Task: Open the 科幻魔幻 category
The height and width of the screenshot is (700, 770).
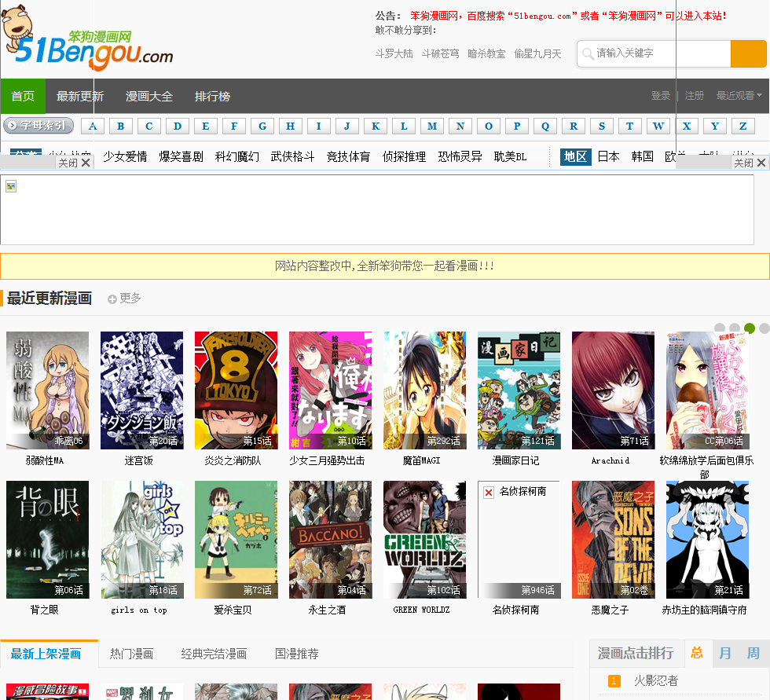Action: point(237,156)
